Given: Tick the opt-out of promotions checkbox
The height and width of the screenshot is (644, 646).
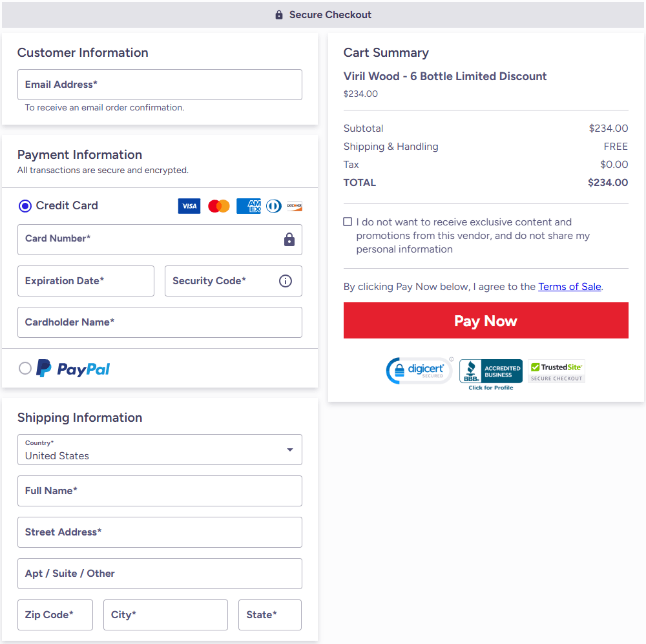Looking at the screenshot, I should 348,222.
